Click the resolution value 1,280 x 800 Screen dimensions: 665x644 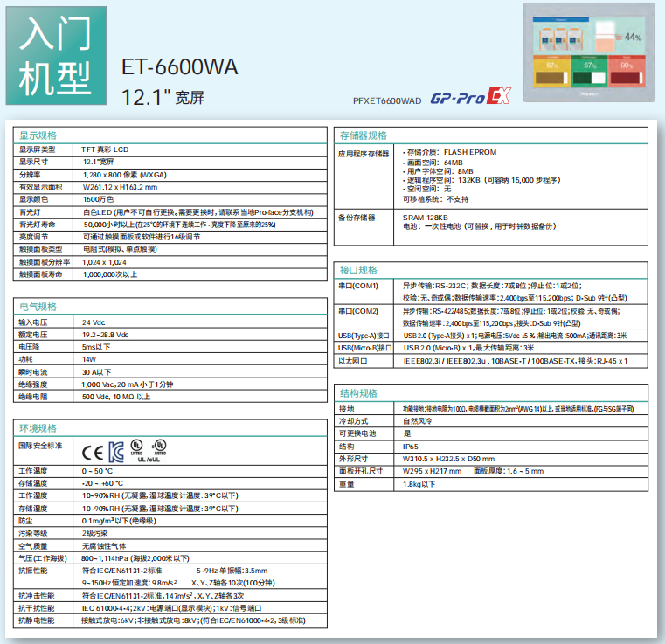pyautogui.click(x=125, y=175)
